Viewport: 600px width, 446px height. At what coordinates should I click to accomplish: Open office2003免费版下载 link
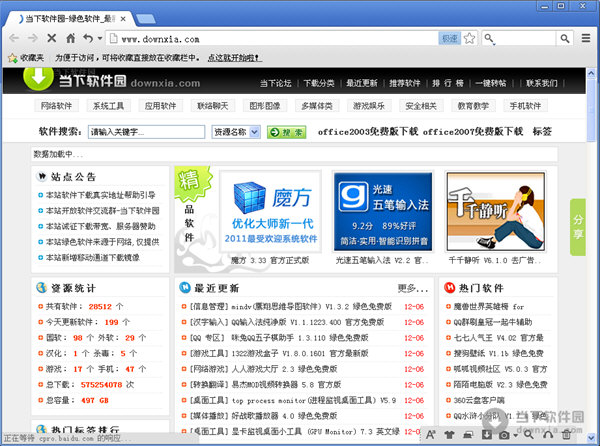coord(367,132)
